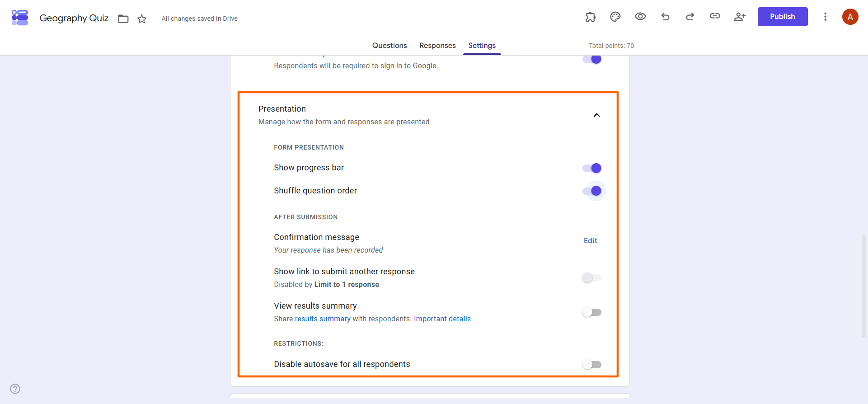Image resolution: width=868 pixels, height=404 pixels.
Task: Click the page vertical scrollbar
Action: 864,286
